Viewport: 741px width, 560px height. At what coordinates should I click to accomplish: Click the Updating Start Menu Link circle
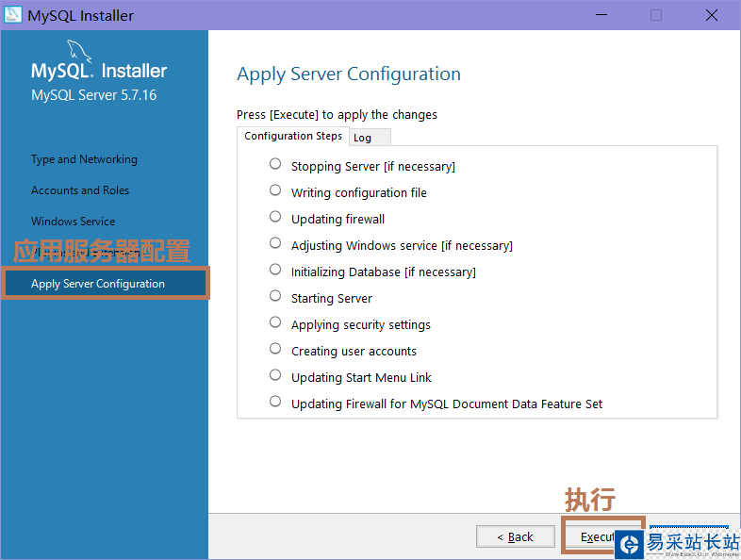(275, 375)
